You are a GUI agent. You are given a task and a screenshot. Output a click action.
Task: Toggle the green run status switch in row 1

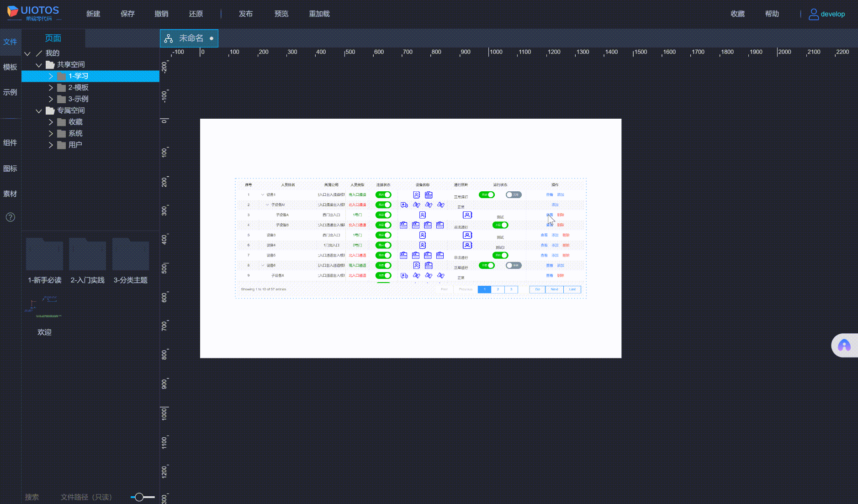pyautogui.click(x=487, y=195)
